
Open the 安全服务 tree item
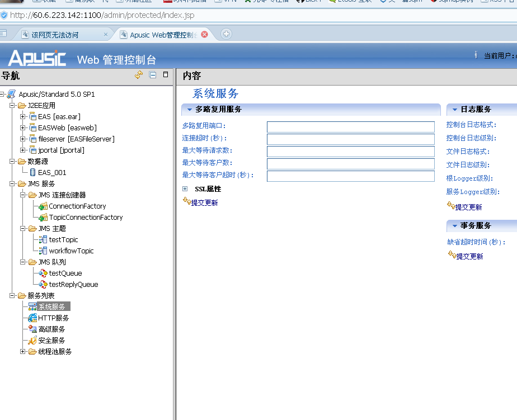51,340
